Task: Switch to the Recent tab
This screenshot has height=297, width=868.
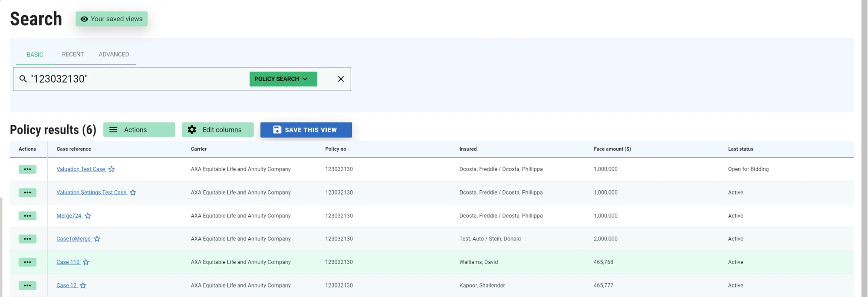Action: point(73,55)
